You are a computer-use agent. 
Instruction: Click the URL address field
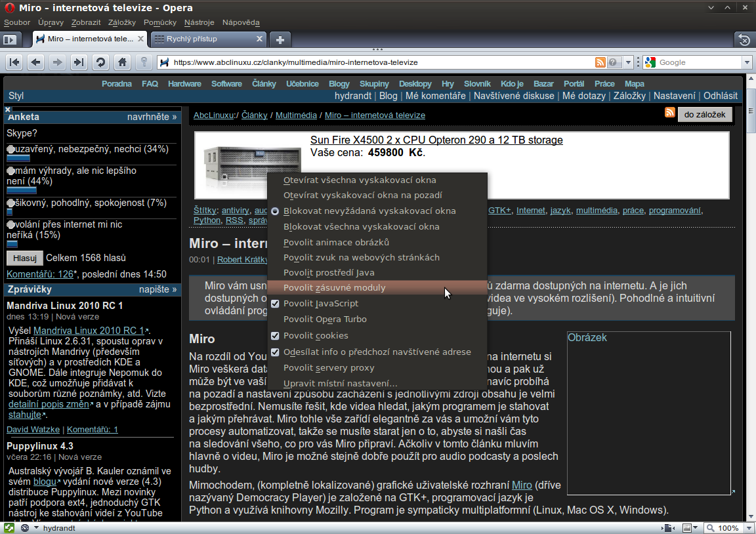click(x=381, y=62)
